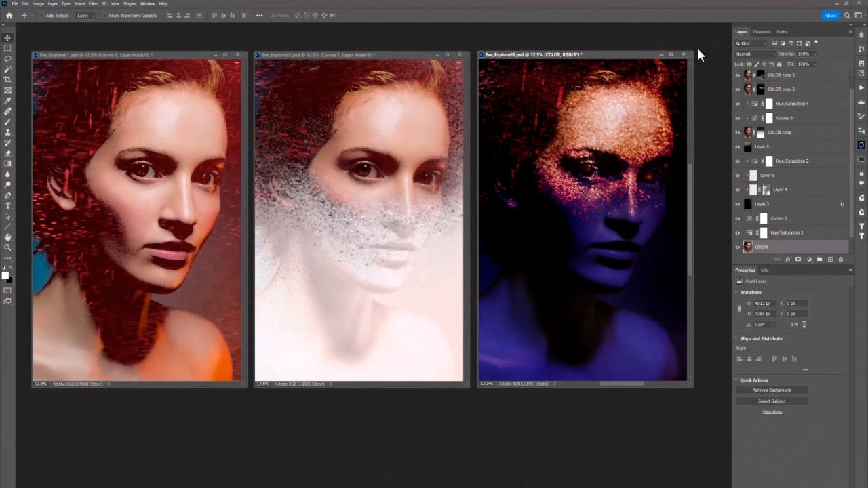This screenshot has width=868, height=488.
Task: Open the Auto-Select Layer dropdown
Action: [x=85, y=15]
